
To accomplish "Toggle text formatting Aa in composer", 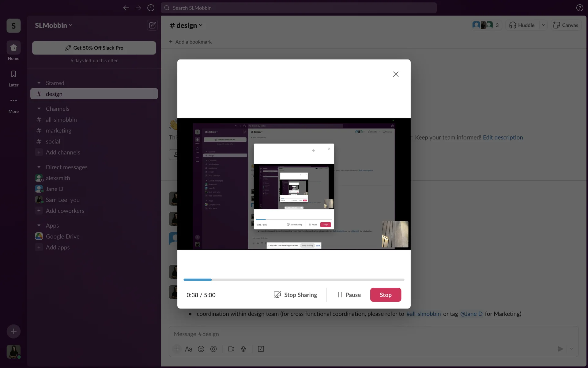I will click(x=189, y=349).
